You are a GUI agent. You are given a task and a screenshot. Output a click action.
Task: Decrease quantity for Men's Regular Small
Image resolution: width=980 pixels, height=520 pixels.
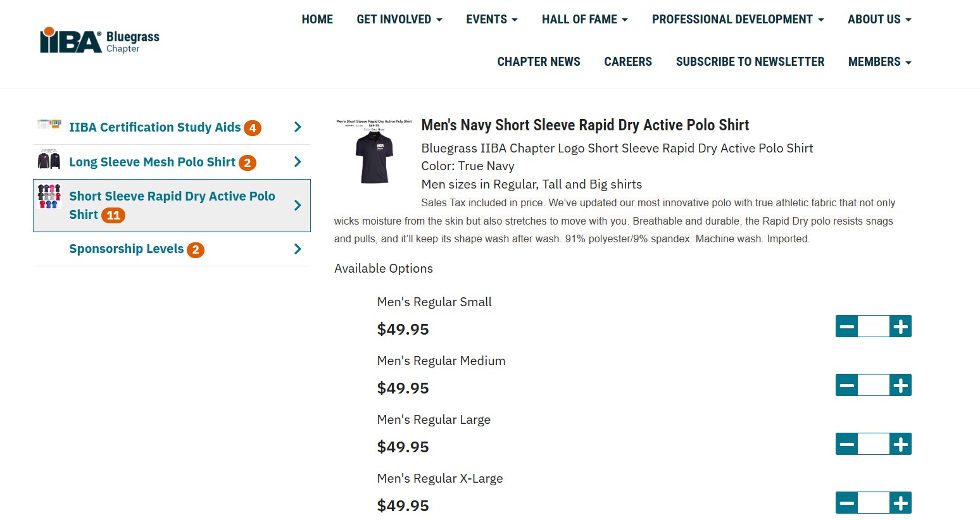847,326
